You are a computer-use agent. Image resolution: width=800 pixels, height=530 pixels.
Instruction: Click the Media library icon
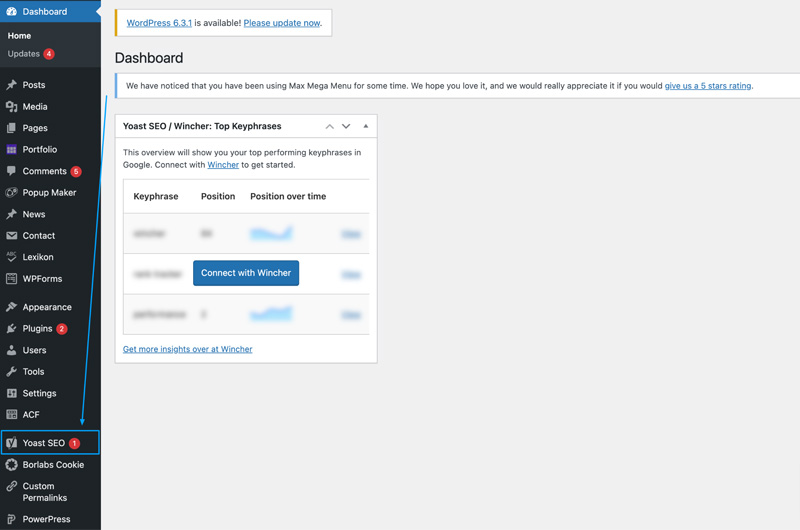(x=11, y=107)
